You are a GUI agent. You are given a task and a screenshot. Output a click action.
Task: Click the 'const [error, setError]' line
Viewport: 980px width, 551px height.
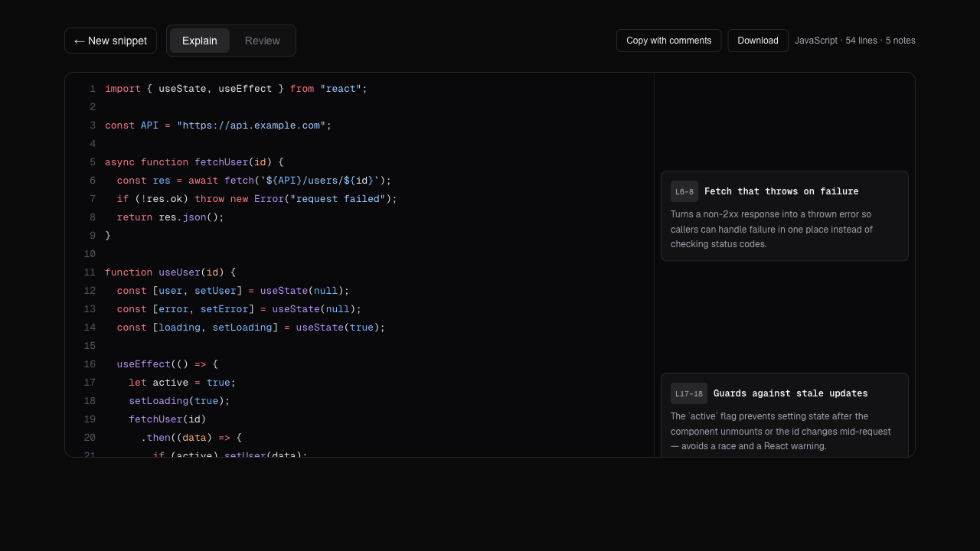(x=239, y=309)
